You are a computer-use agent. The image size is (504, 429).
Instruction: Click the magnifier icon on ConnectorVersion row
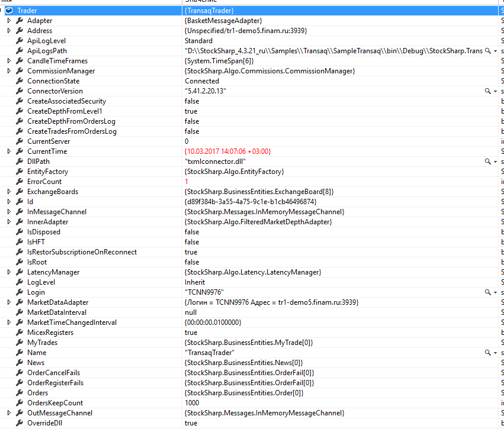[x=488, y=91]
